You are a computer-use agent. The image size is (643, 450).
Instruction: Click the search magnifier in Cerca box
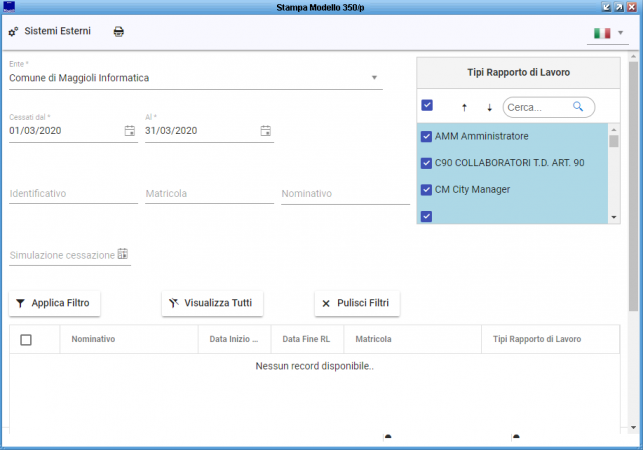[578, 106]
